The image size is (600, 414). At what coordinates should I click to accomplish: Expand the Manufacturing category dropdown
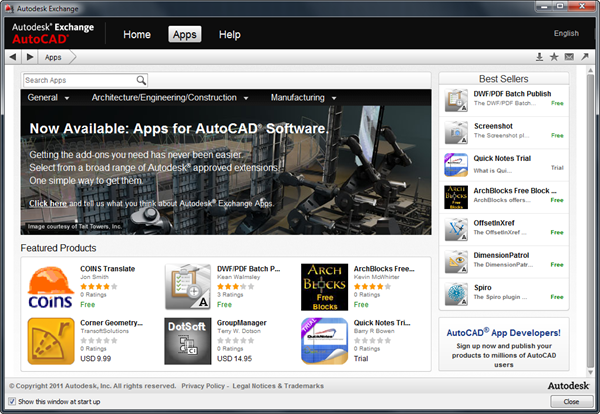(x=304, y=98)
